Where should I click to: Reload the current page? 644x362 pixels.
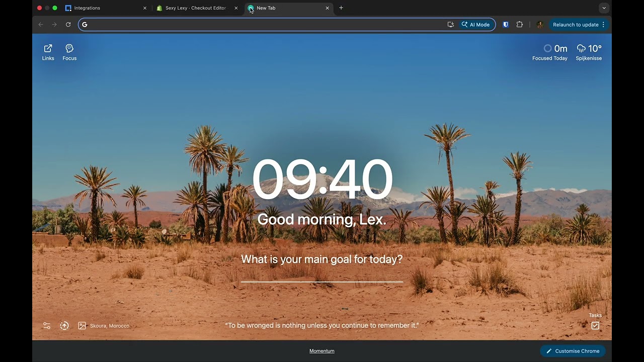coord(68,25)
